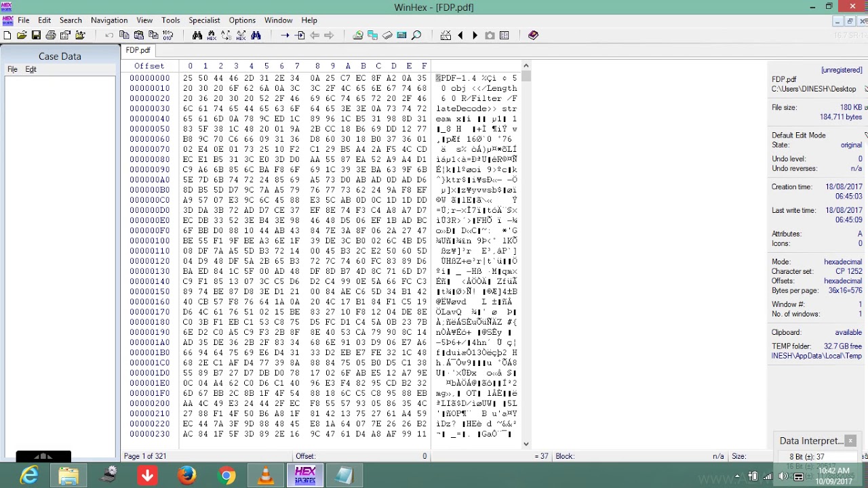Click Page 1 of 321 status field
The width and height of the screenshot is (868, 488).
point(145,456)
